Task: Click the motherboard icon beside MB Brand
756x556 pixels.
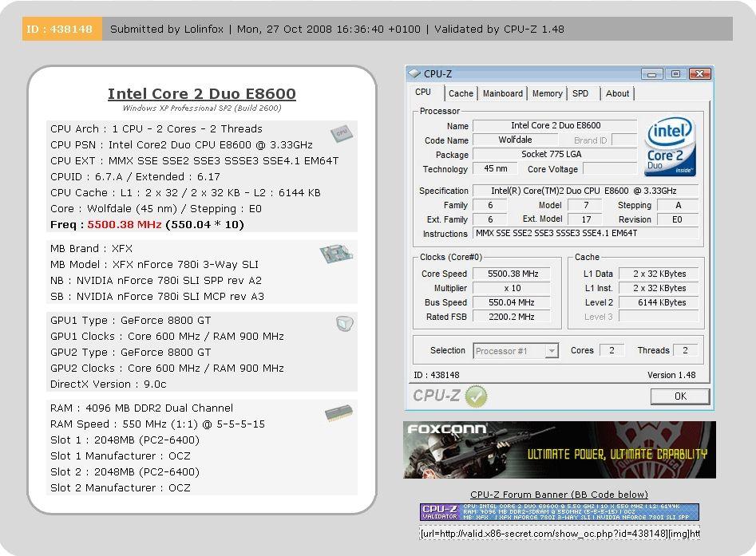Action: coord(336,254)
